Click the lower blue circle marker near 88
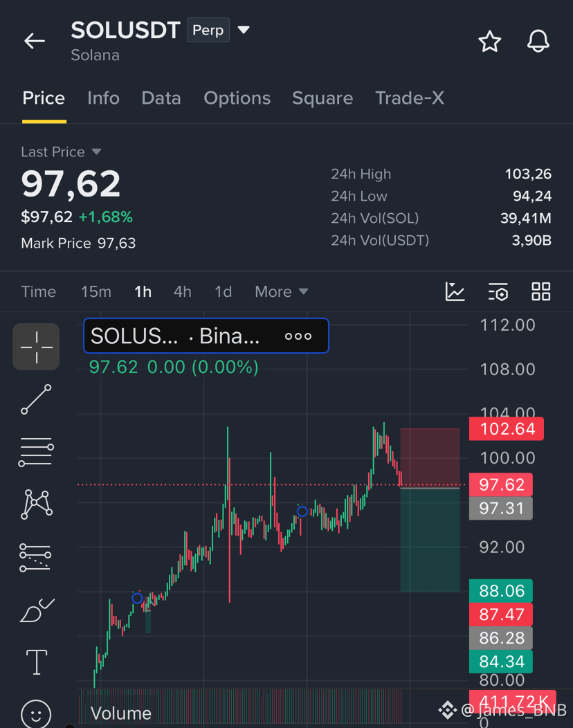Image resolution: width=573 pixels, height=728 pixels. point(138,598)
